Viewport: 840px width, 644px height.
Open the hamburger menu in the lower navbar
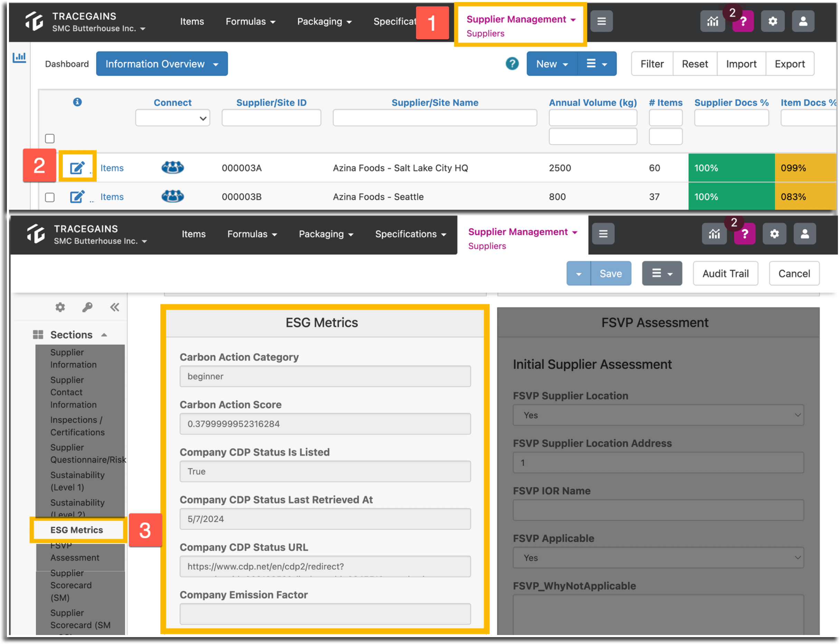tap(603, 234)
